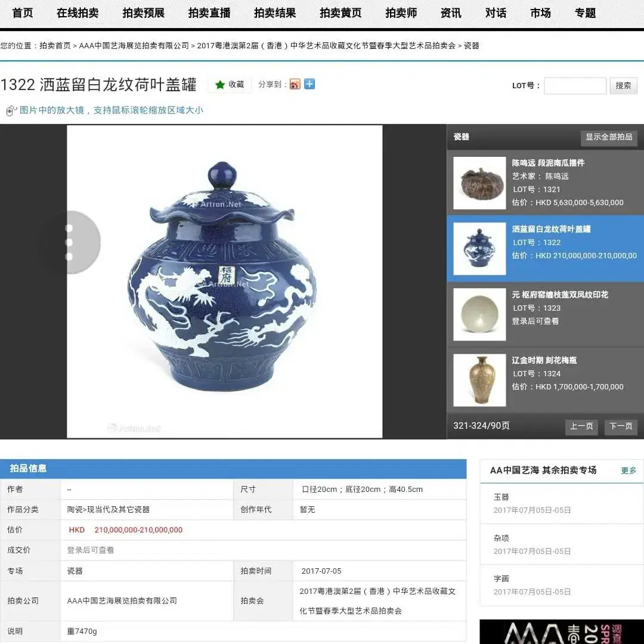Viewport: 644px width, 644px height.
Task: Open 对话 navigation item
Action: (x=496, y=13)
